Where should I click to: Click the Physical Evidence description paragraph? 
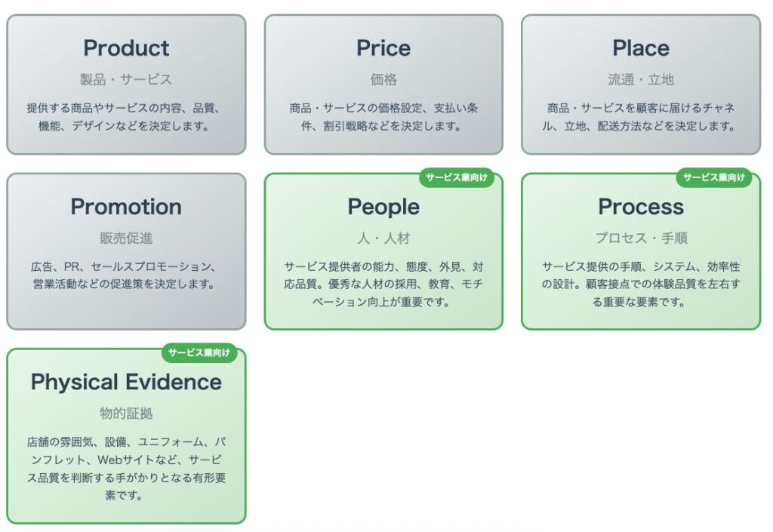tap(126, 469)
